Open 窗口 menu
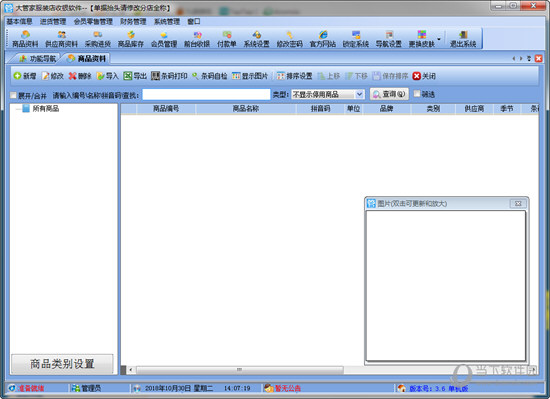Viewport: 550px width, 399px height. click(x=194, y=21)
